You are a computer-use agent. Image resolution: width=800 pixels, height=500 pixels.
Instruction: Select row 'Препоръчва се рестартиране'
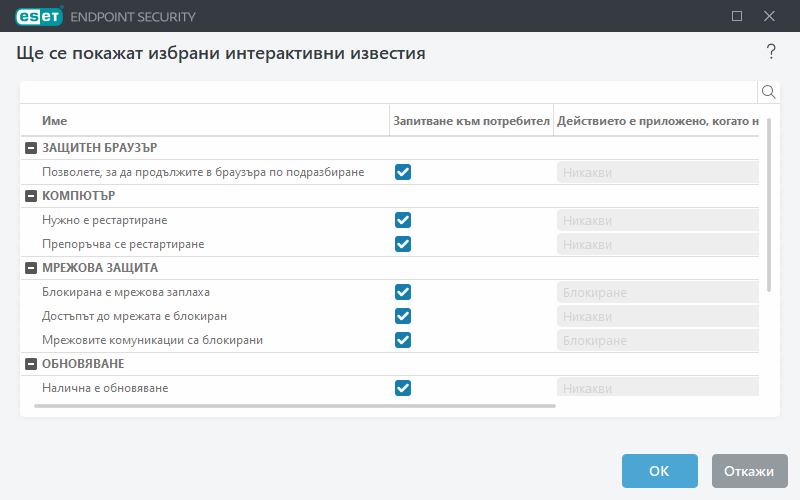(390, 244)
